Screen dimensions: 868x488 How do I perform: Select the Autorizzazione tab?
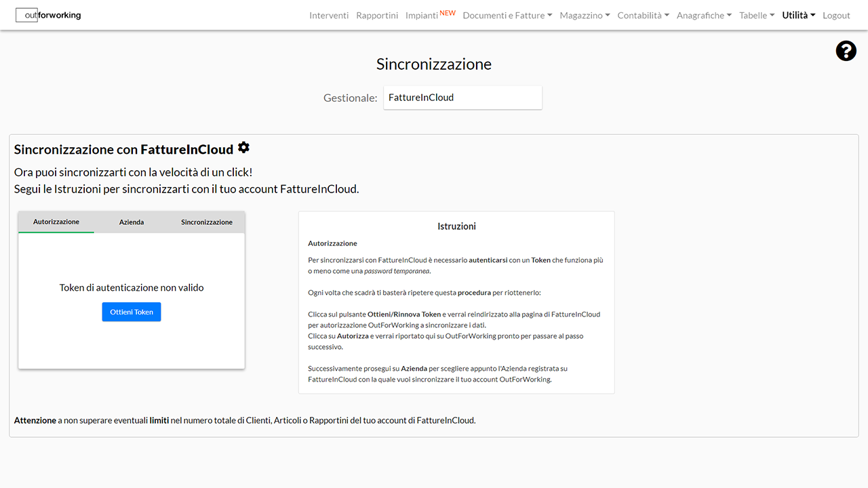click(x=56, y=222)
